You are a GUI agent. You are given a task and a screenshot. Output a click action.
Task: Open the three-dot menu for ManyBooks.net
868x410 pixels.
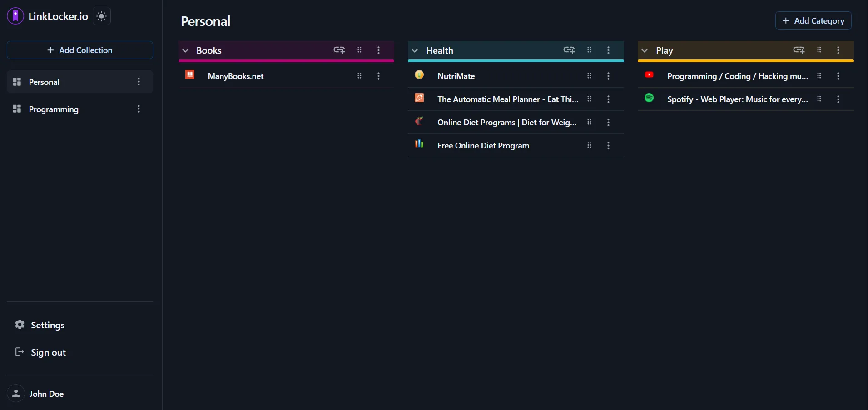(x=378, y=76)
